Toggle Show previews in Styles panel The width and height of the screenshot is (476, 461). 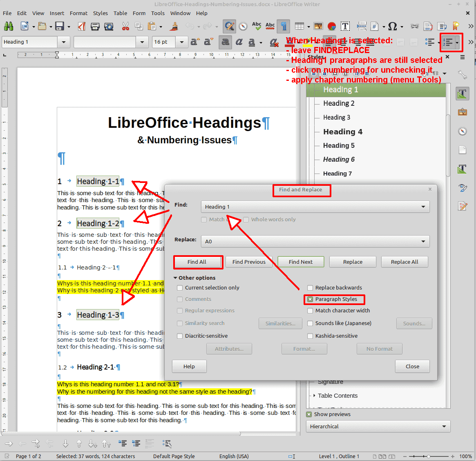coord(308,414)
